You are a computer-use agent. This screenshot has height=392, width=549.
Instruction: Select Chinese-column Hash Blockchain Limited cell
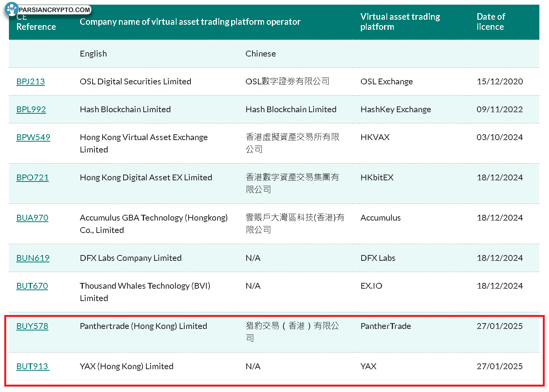point(291,110)
